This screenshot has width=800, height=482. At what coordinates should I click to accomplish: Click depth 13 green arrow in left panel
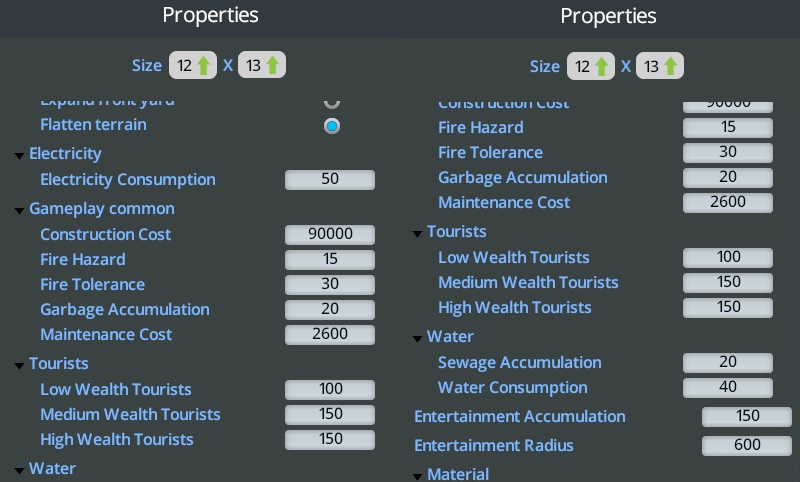coord(273,66)
